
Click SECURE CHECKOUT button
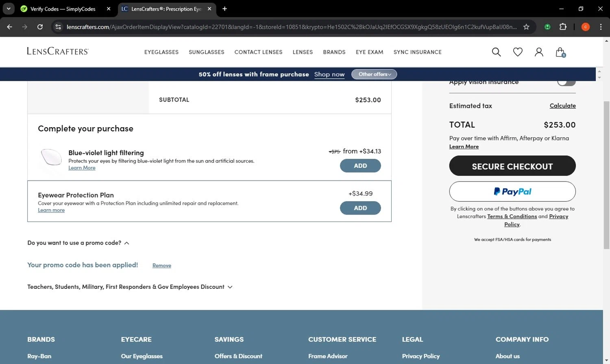point(512,166)
